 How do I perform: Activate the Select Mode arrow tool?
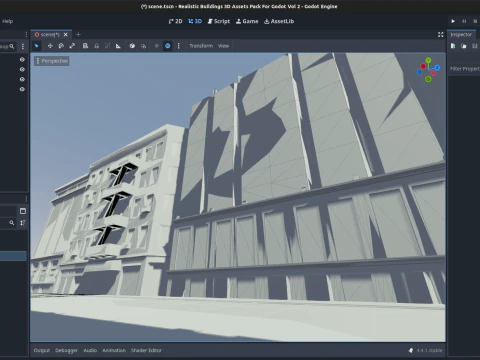37,46
